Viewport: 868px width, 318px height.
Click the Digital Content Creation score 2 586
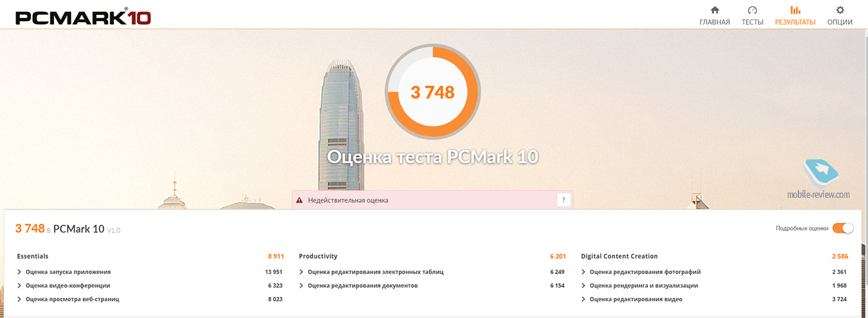pos(840,256)
